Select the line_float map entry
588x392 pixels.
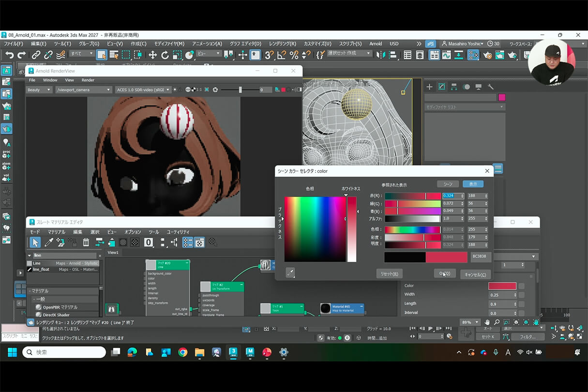[x=63, y=270]
